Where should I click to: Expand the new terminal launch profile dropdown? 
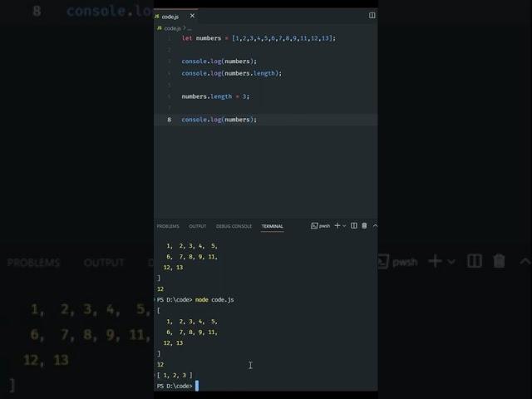(x=344, y=226)
